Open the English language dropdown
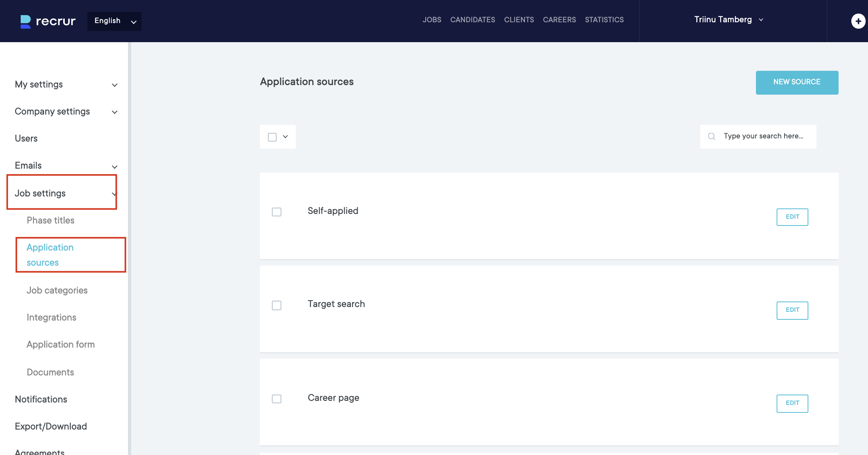Image resolution: width=868 pixels, height=455 pixels. (114, 21)
